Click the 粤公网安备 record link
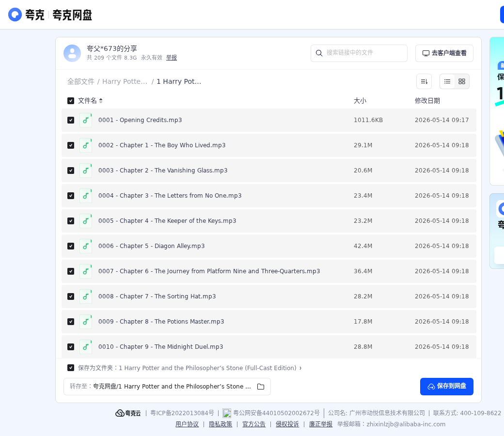 click(x=276, y=413)
